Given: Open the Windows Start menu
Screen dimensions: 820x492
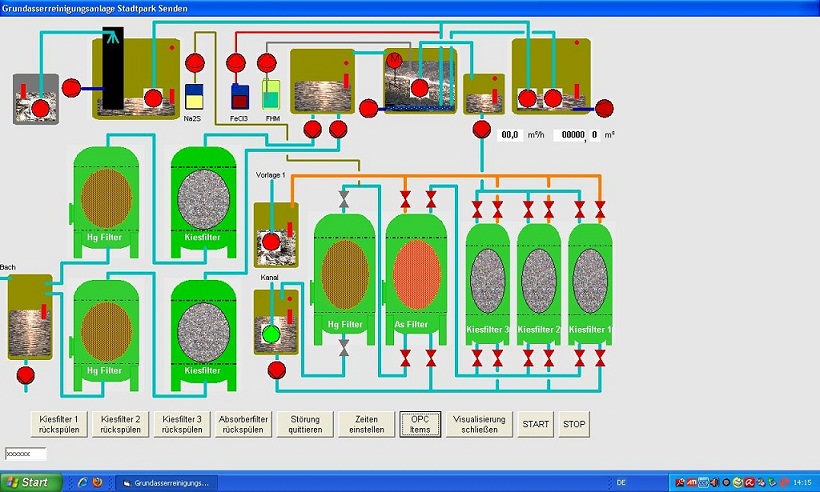Looking at the screenshot, I should click(30, 482).
